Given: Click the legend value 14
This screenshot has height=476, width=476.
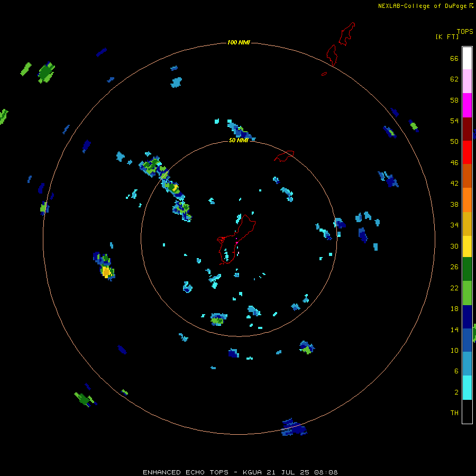Looking at the screenshot, I should pos(454,329).
